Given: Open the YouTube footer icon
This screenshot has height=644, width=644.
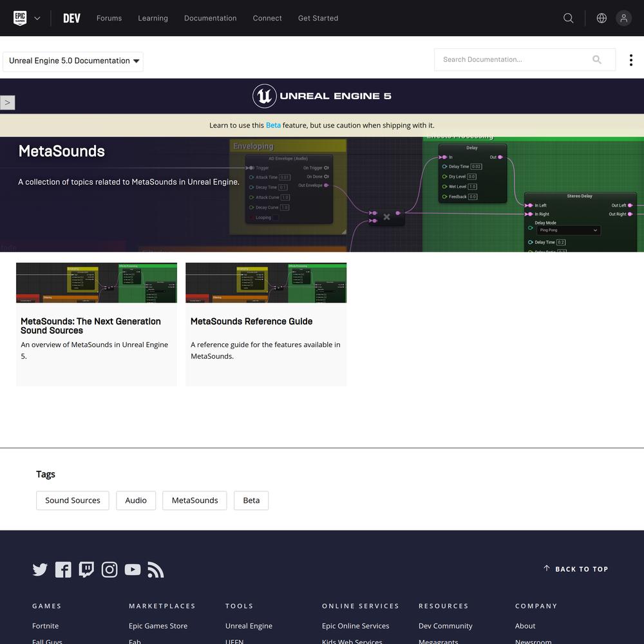Looking at the screenshot, I should pos(133,570).
